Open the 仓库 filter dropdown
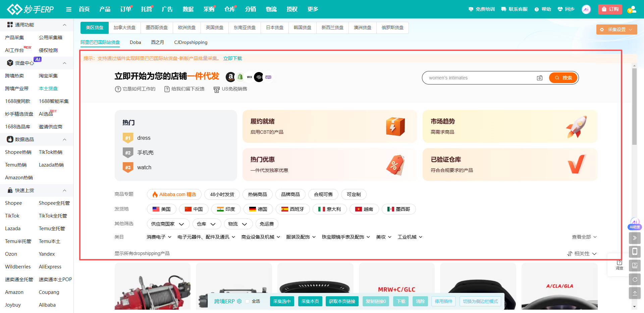This screenshot has width=644, height=313. coord(207,224)
